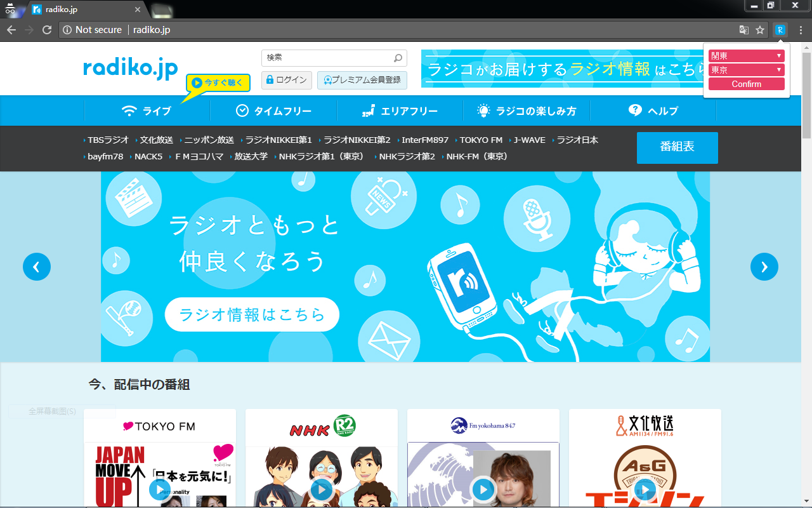Select NHKラジオ第1（東京） station link
This screenshot has height=508, width=812.
point(322,156)
